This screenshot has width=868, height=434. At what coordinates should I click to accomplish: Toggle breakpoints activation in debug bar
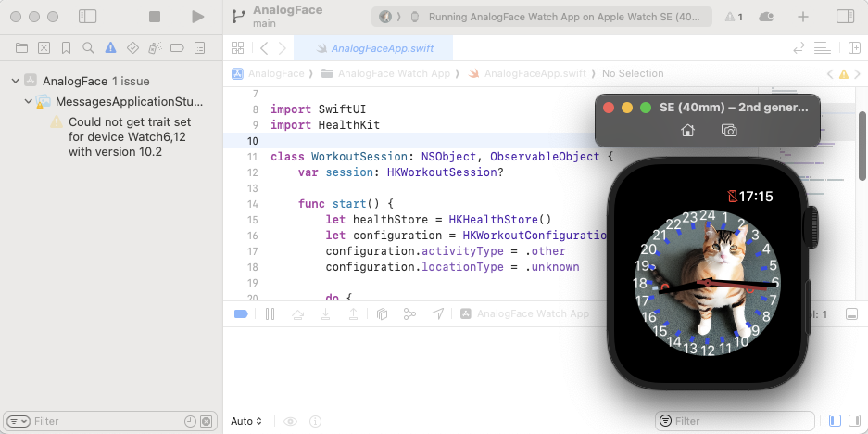pos(241,314)
